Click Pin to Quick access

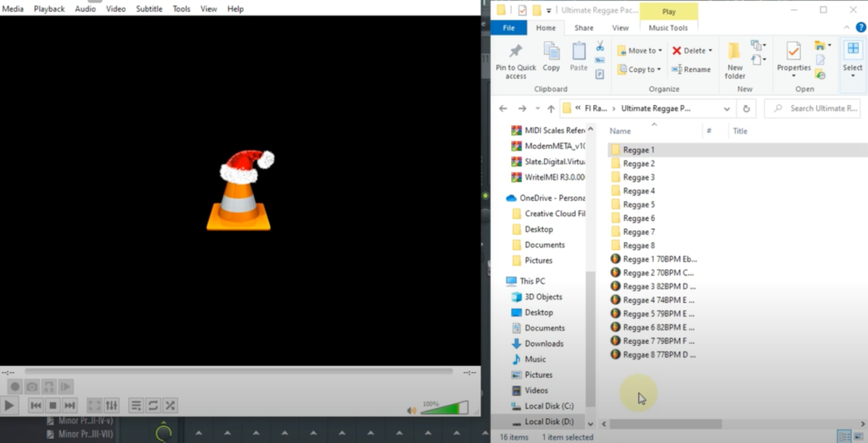516,61
